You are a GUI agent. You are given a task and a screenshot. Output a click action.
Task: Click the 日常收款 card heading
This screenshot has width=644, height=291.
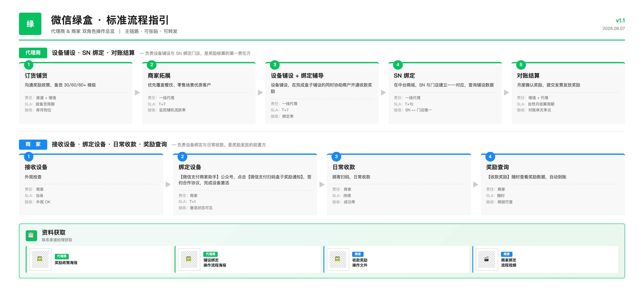coord(344,167)
